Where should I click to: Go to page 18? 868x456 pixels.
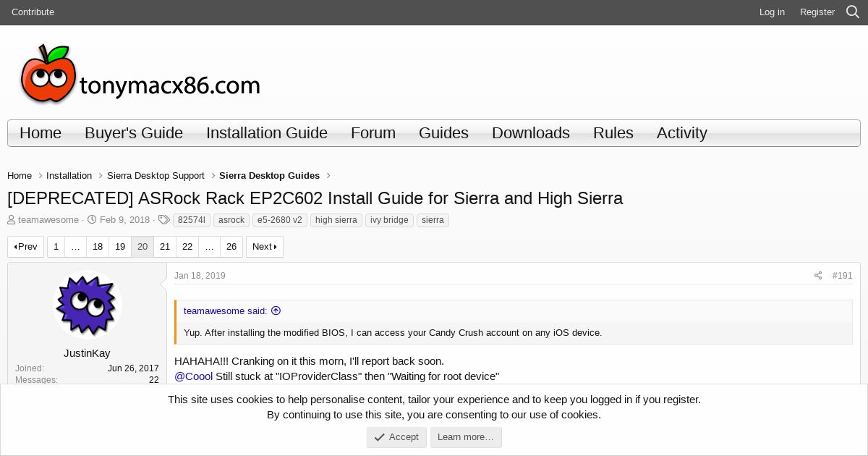pos(98,247)
